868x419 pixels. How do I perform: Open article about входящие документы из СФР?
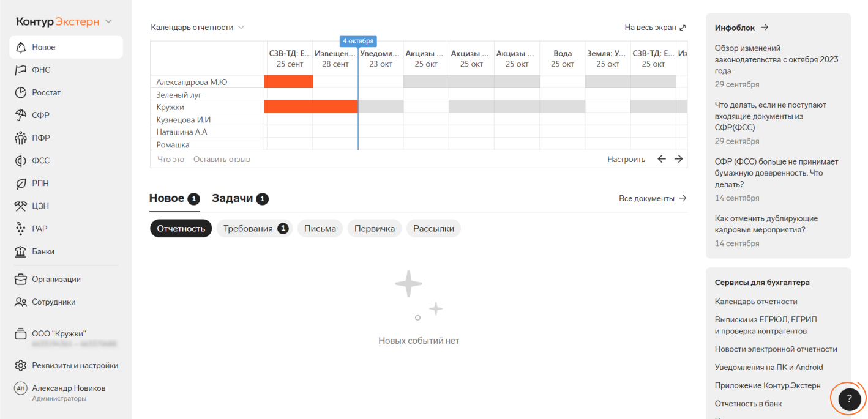pyautogui.click(x=771, y=116)
